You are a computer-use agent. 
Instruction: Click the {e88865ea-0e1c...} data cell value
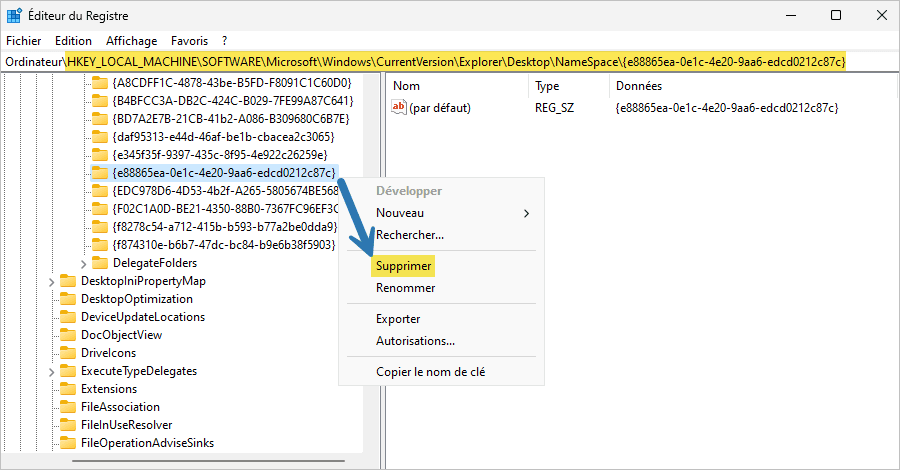pos(727,107)
